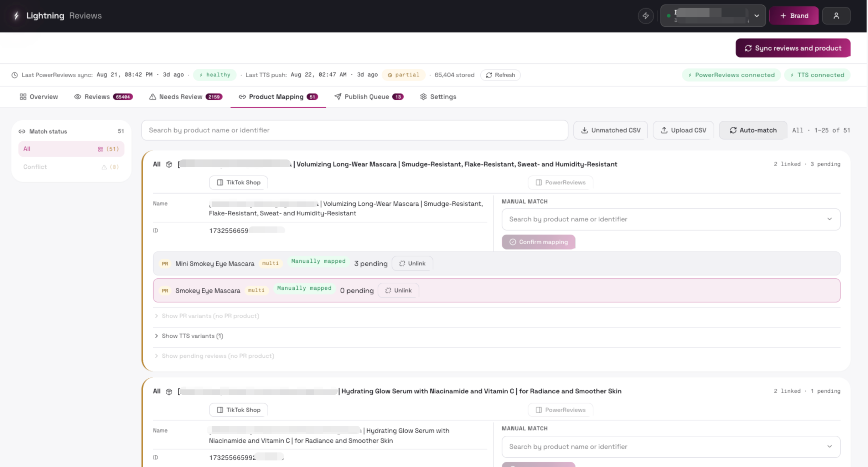Click the package icon beside Hydrating Serum title
Viewport: 868px width, 467px height.
tap(169, 392)
